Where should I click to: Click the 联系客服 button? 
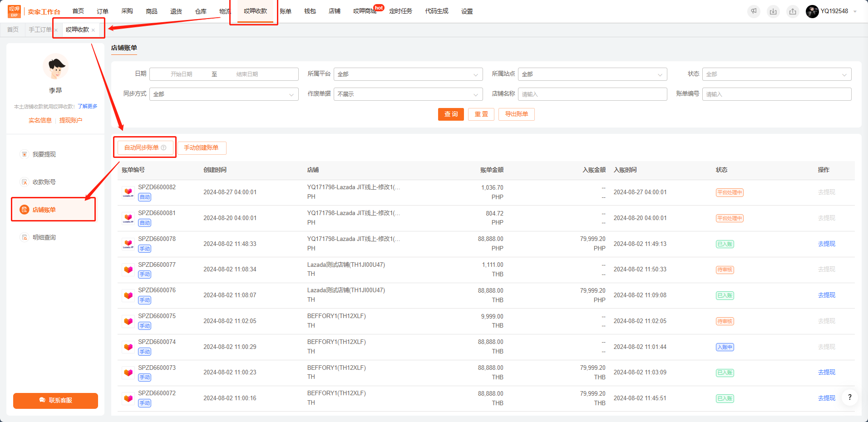tap(55, 401)
